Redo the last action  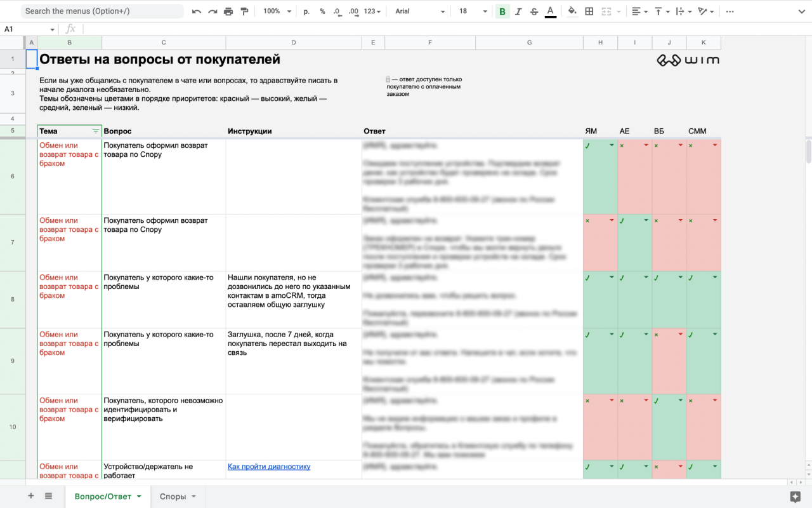pyautogui.click(x=213, y=11)
